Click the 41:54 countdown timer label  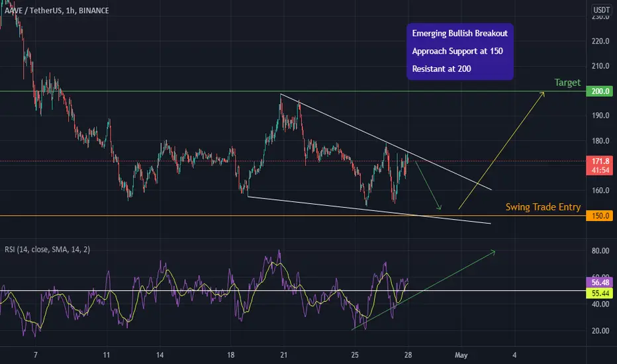click(600, 170)
